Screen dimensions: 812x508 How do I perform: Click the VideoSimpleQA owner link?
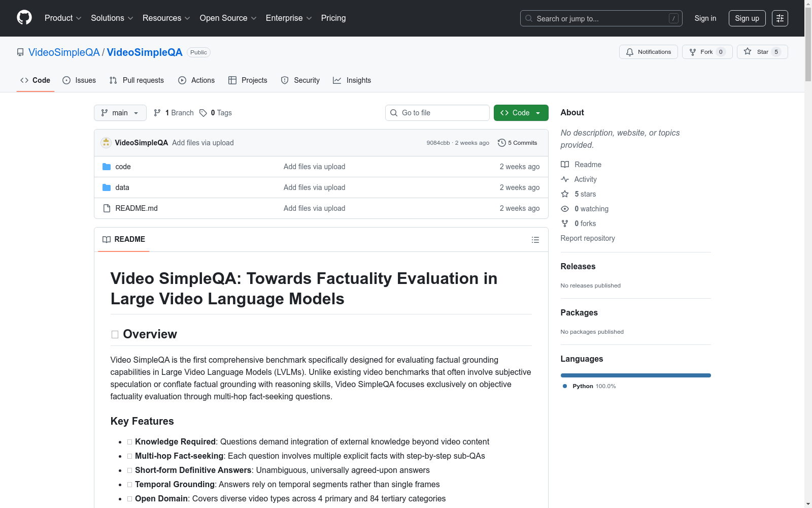point(64,52)
